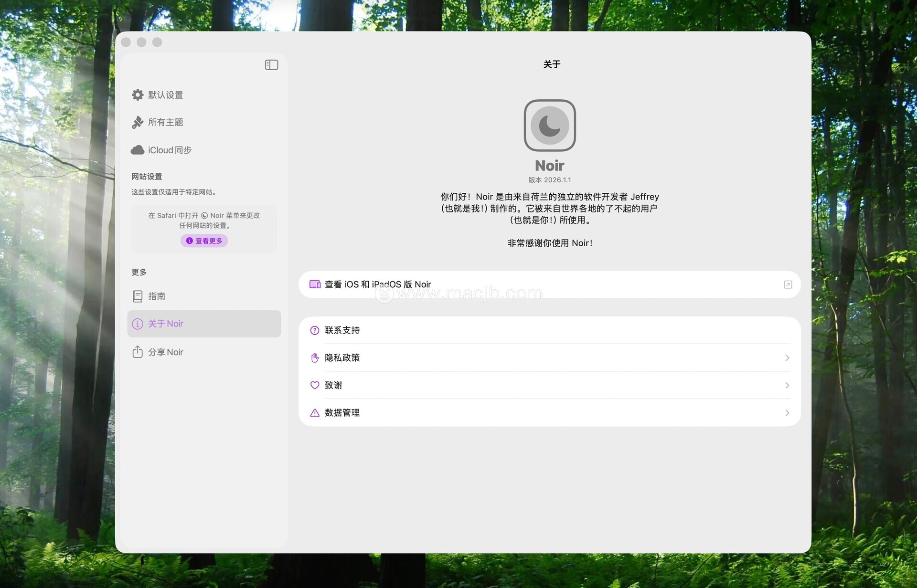
Task: Click the heart icon beside 致谢
Action: click(x=315, y=386)
